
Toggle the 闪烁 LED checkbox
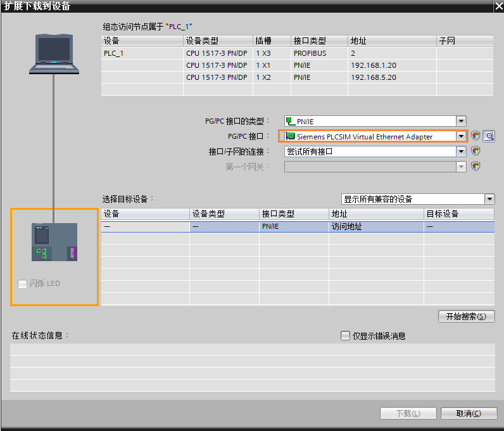coord(23,284)
